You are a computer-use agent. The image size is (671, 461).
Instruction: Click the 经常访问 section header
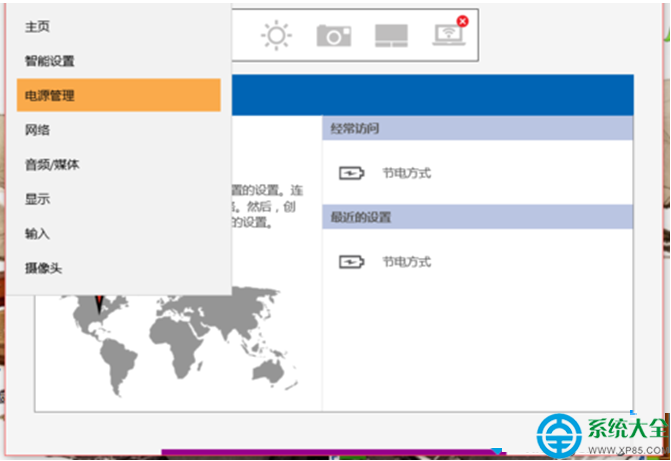tap(478, 128)
